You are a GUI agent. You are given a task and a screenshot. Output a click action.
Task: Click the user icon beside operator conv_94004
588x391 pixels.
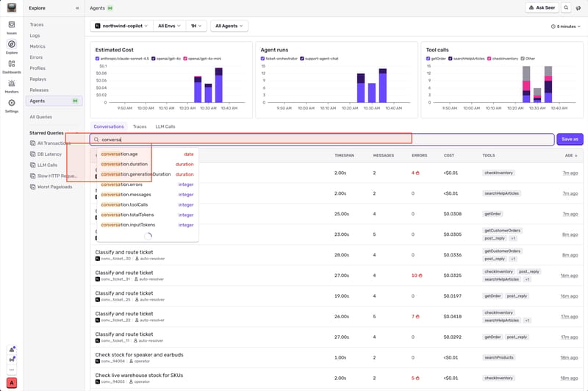tap(132, 362)
